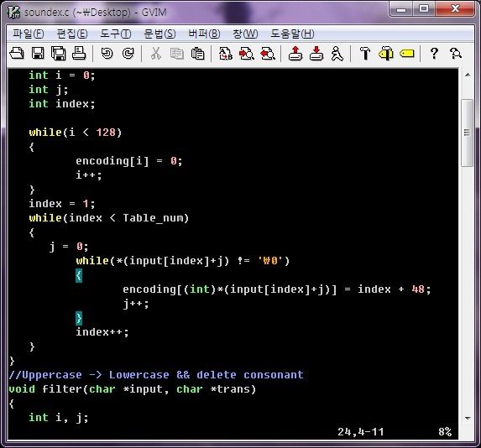Open the 버퍼(B) menu
Viewport: 481px width, 448px height.
(x=204, y=34)
